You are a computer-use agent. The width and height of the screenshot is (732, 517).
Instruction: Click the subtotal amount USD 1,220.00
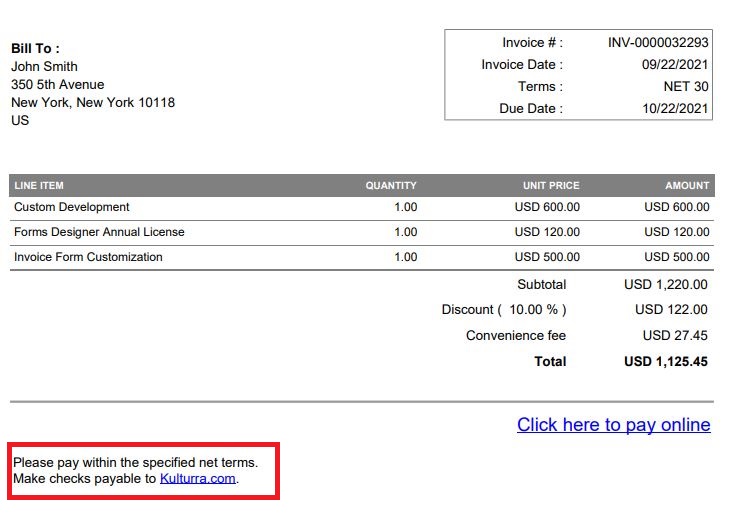coord(666,285)
